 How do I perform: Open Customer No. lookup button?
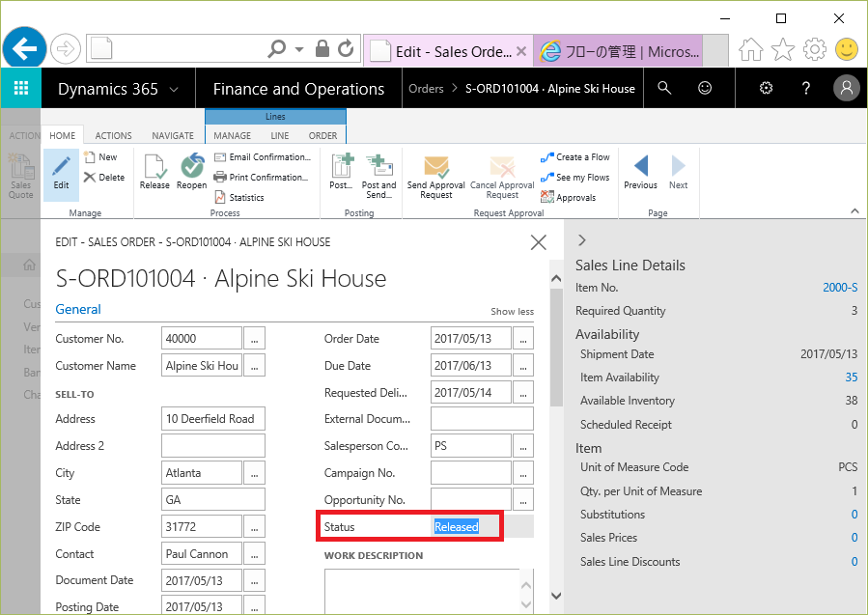click(x=254, y=338)
